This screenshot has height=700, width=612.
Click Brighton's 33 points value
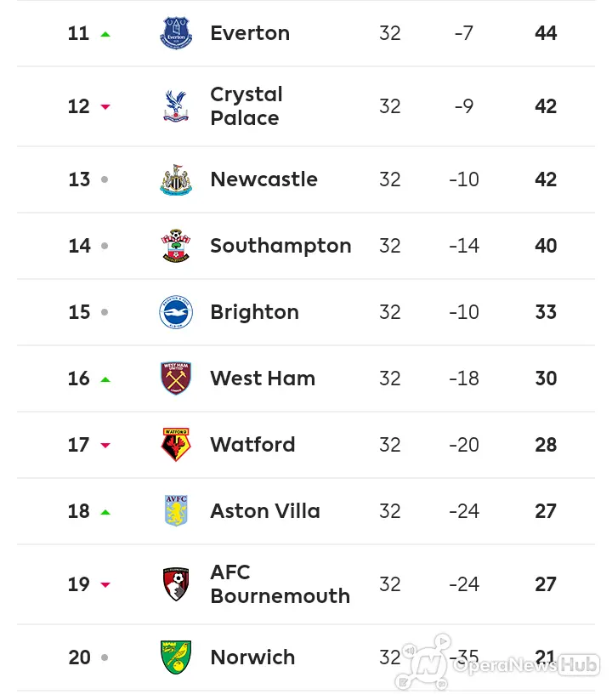(546, 312)
